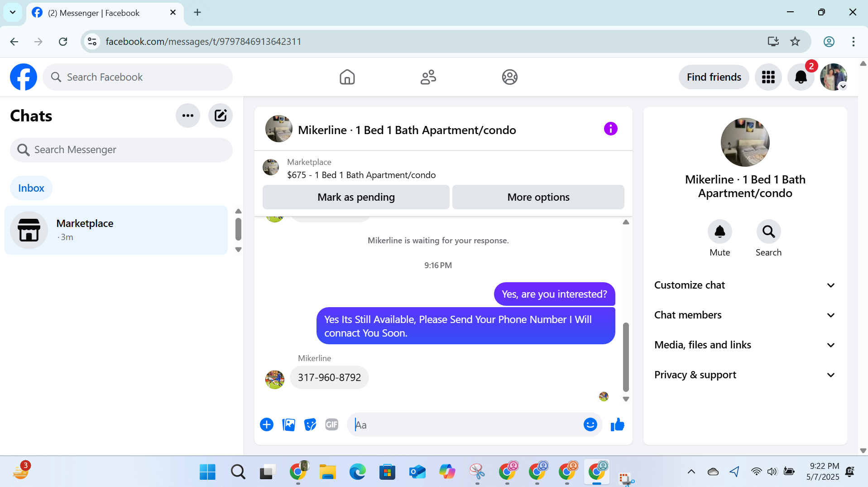Click the browser back arrow
This screenshot has width=868, height=487.
(14, 42)
